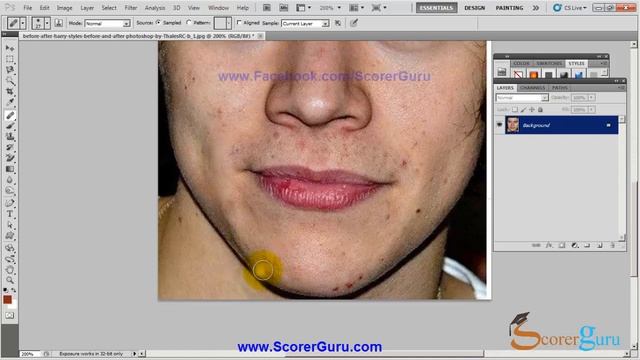Open the layer blend mode dropdown
The image size is (640, 360).
tap(522, 98)
